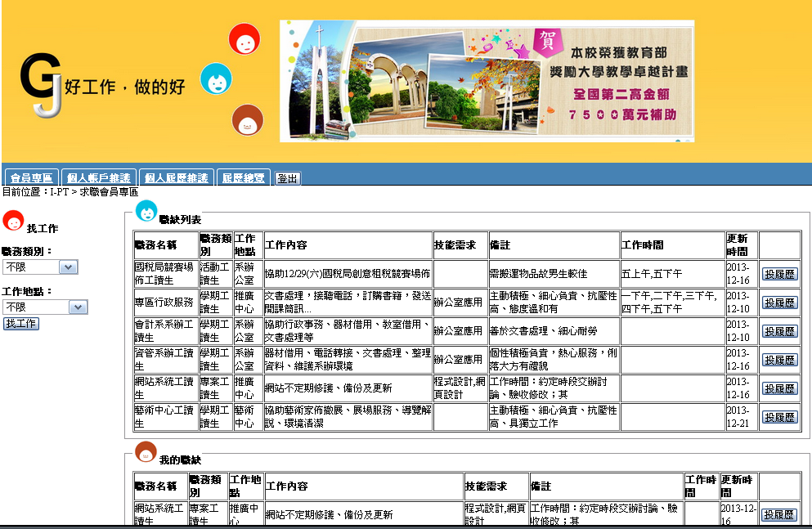Open the teaching excellence award banner image
Image resolution: width=812 pixels, height=529 pixels.
click(x=487, y=80)
